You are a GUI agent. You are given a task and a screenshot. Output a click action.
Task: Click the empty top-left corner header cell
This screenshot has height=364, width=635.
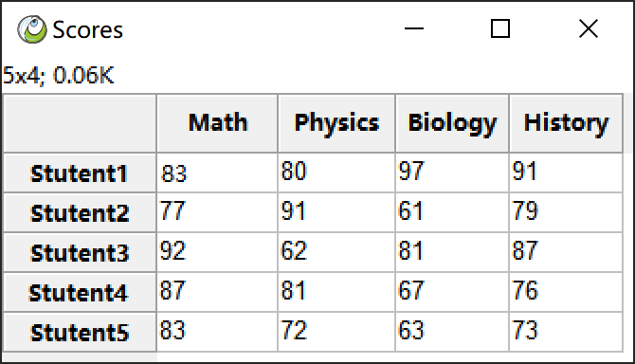click(x=80, y=123)
